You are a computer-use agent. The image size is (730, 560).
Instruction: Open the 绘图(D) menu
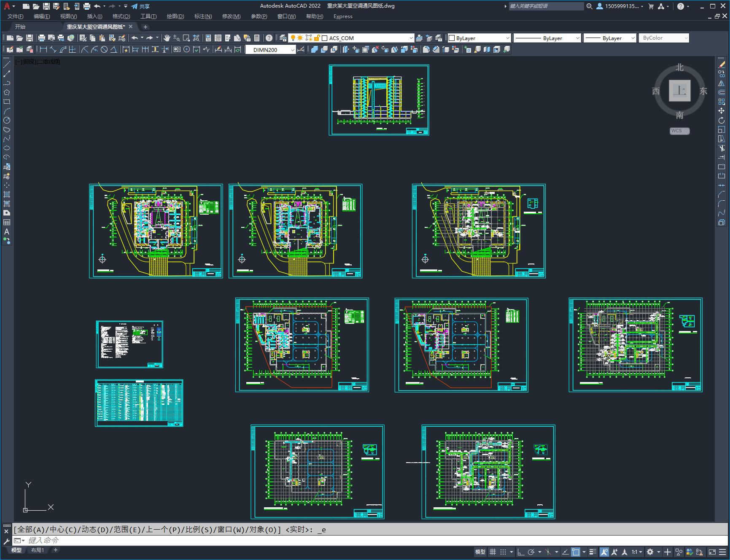coord(175,16)
